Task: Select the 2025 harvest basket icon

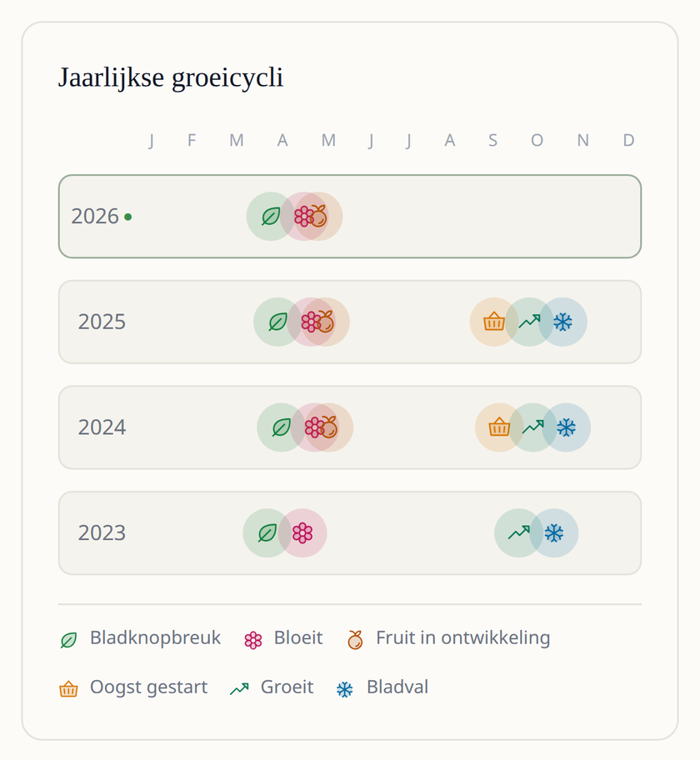Action: 494,322
